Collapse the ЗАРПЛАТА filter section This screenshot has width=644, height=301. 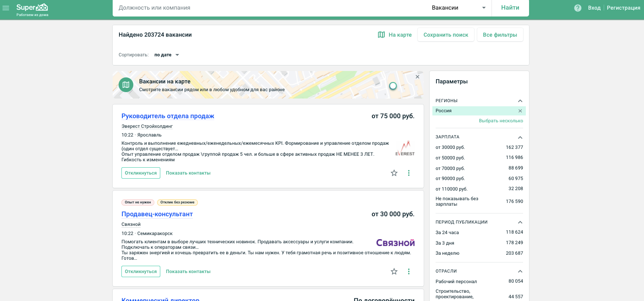520,137
